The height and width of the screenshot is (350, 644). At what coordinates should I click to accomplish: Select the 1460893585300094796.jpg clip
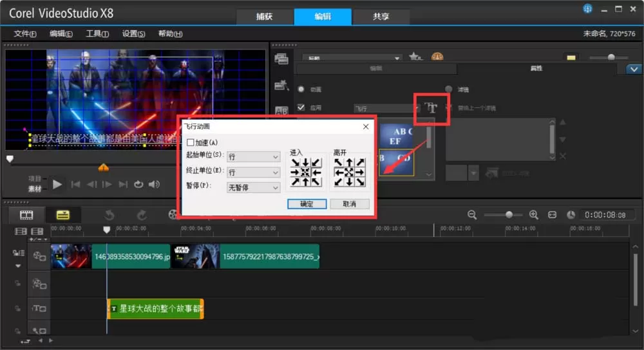click(111, 257)
